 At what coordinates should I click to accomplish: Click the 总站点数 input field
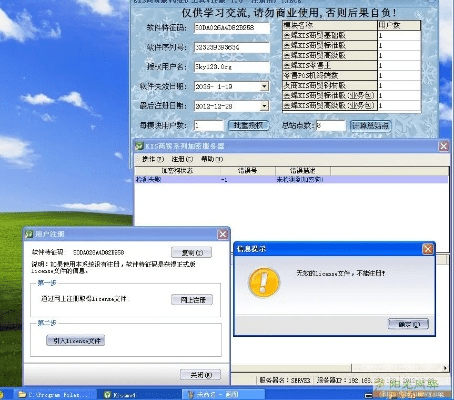coord(331,126)
